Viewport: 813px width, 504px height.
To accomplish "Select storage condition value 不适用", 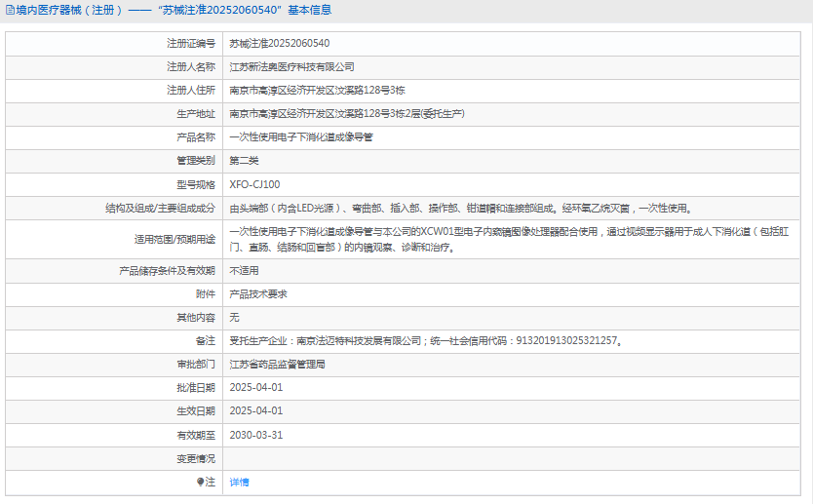I will 244,271.
